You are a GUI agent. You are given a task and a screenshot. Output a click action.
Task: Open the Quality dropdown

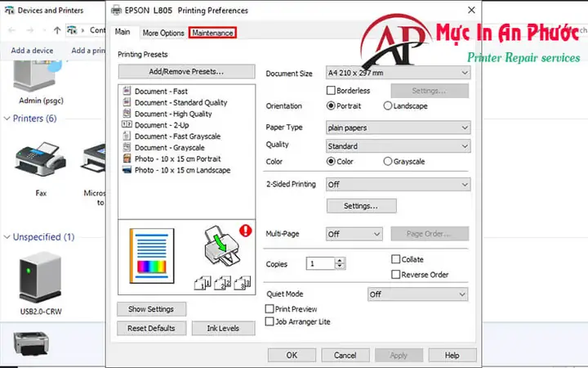point(399,146)
